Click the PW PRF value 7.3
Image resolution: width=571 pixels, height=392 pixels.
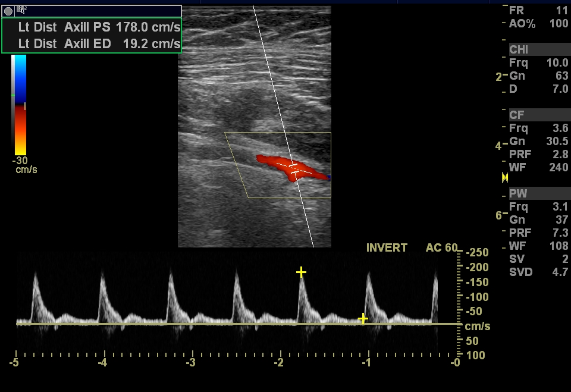pyautogui.click(x=560, y=233)
